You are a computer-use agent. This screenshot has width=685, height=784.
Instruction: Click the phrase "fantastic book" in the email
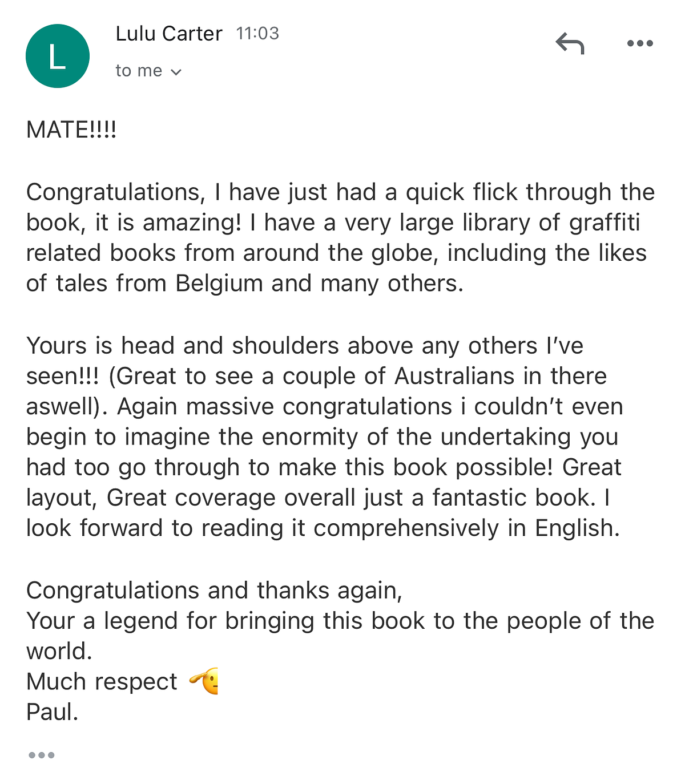coord(510,498)
